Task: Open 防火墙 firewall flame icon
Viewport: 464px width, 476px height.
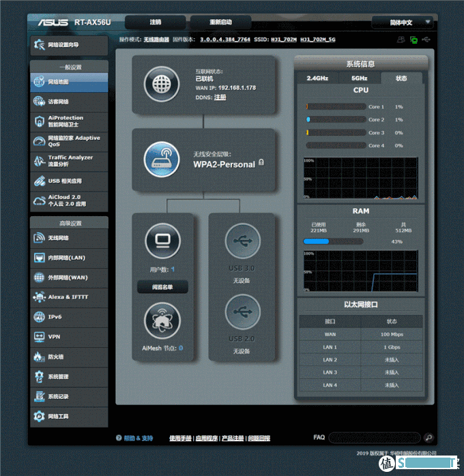Action: tap(39, 357)
